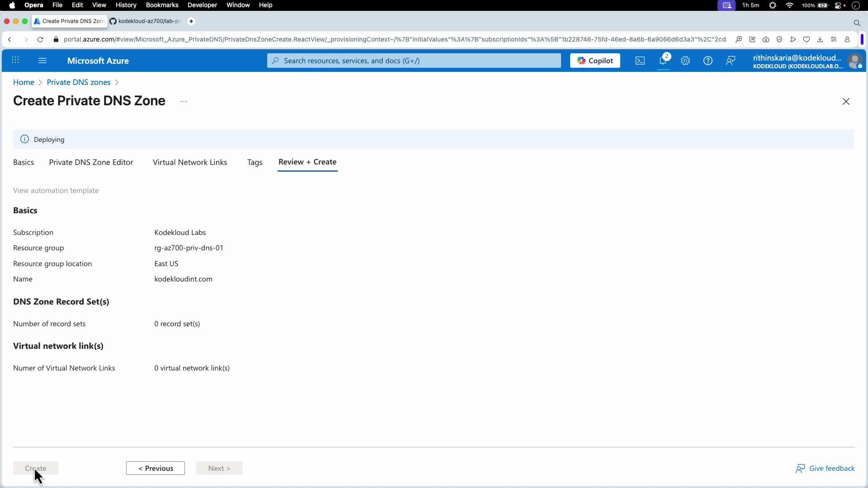Open the Azure portal apps grid icon

click(15, 60)
